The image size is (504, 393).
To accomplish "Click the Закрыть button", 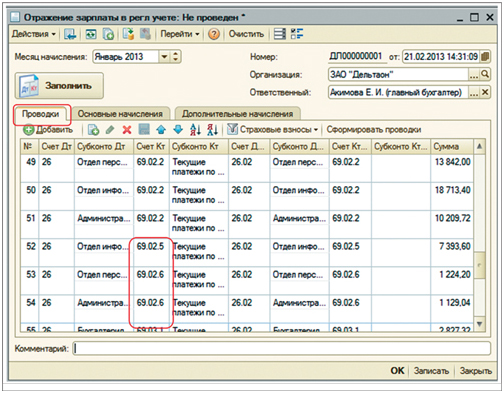I will 476,371.
